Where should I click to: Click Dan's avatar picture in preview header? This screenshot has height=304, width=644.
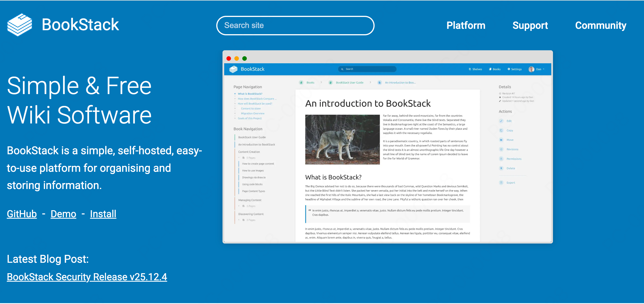tap(531, 69)
